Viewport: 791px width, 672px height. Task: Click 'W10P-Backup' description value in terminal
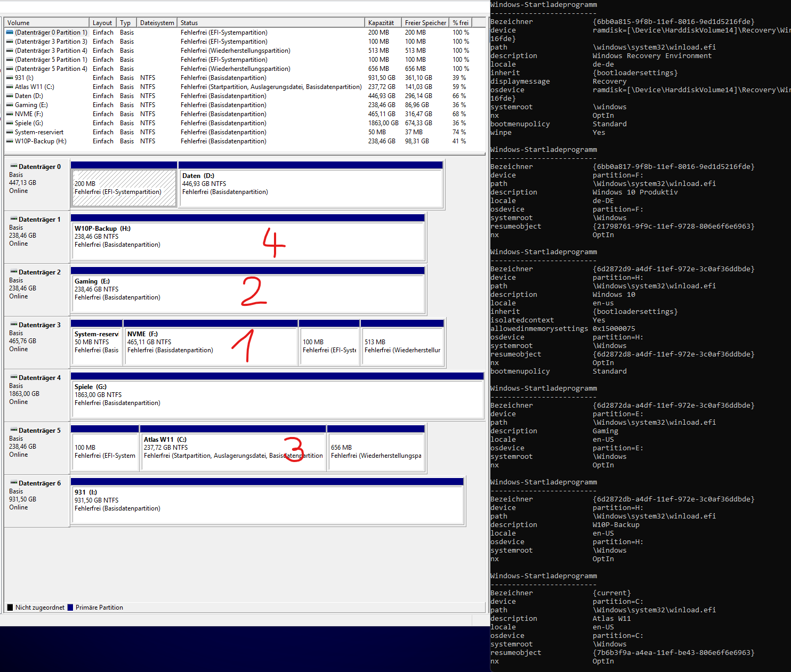pos(616,525)
